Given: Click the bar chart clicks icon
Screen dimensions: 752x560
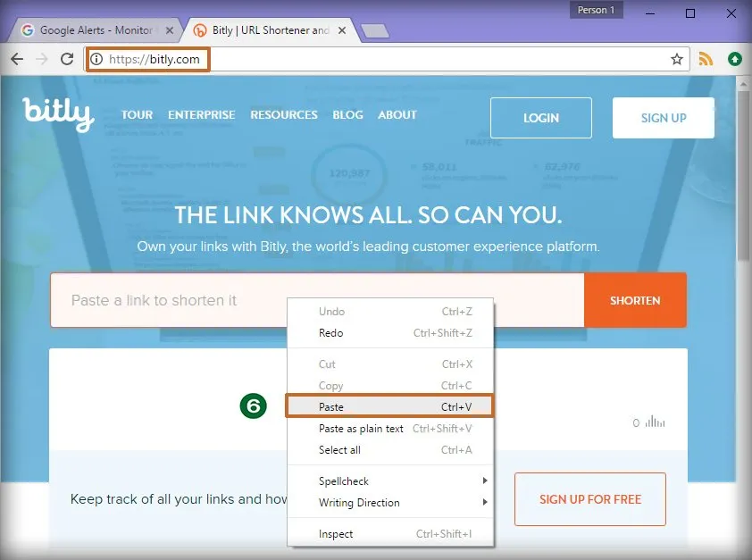Looking at the screenshot, I should pos(655,422).
